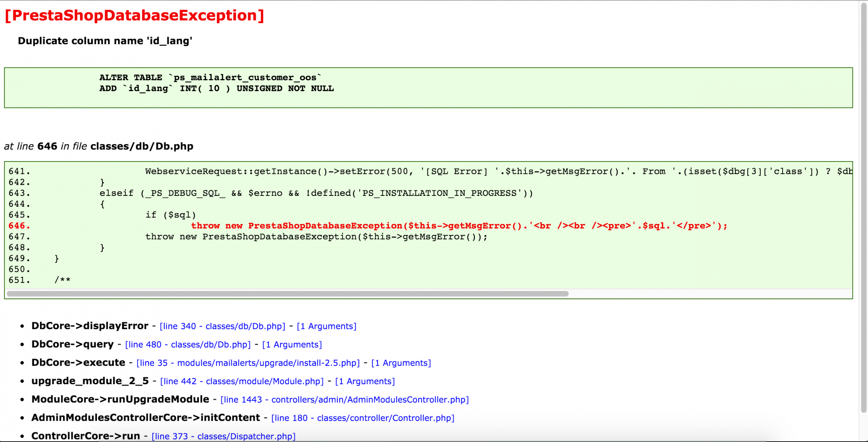
Task: Open AdminModulesController.php line 1443 link
Action: [x=344, y=400]
